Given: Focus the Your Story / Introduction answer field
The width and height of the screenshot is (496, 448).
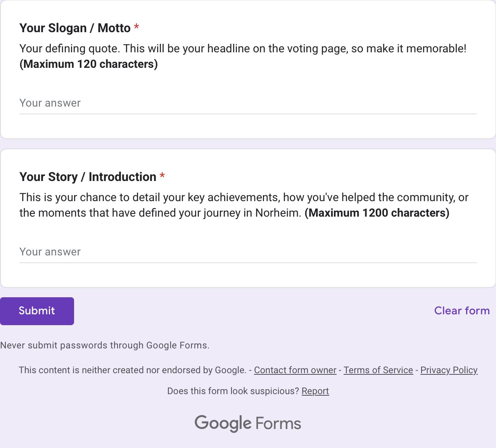Looking at the screenshot, I should tap(248, 252).
